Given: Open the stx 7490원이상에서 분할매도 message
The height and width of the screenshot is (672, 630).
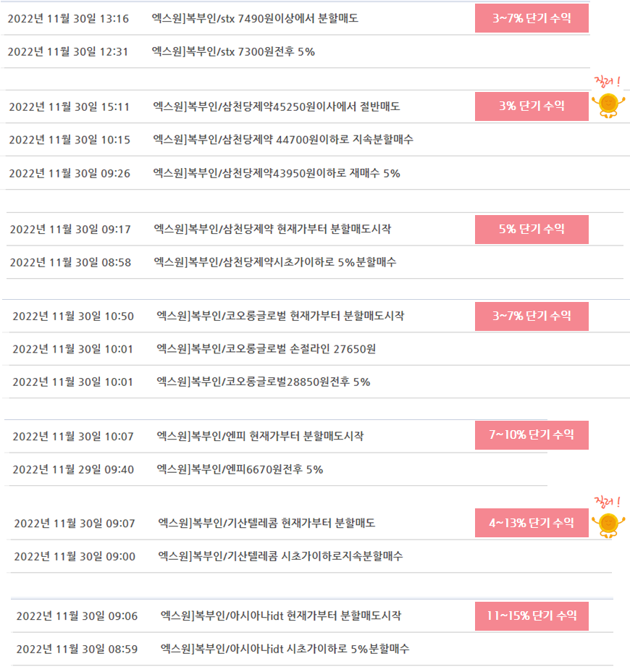Looking at the screenshot, I should click(x=255, y=18).
